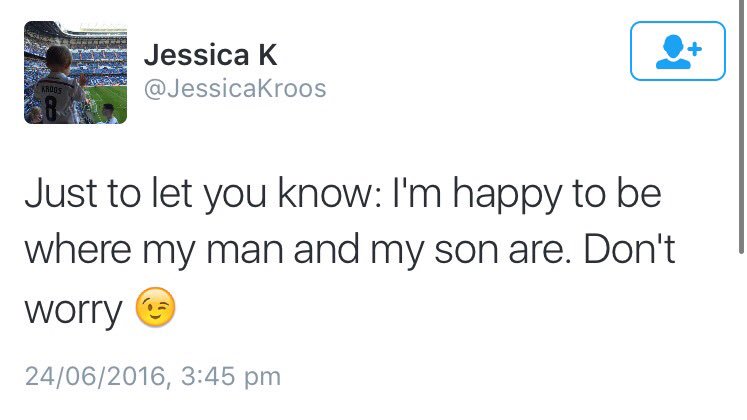Click the person silhouette in follow button
Screen dimensions: 747x420
670,53
